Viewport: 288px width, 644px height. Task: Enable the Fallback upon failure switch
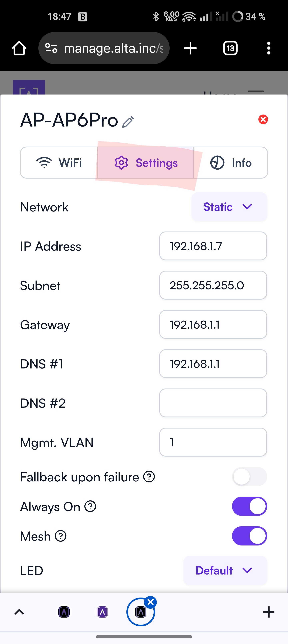coord(249,477)
